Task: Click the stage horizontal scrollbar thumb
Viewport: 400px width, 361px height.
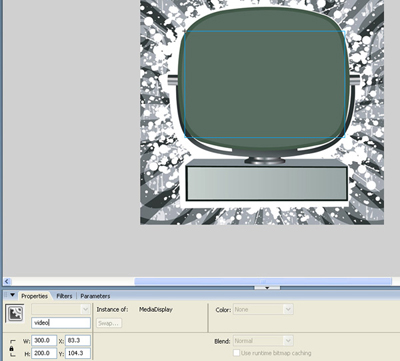Action: click(263, 282)
